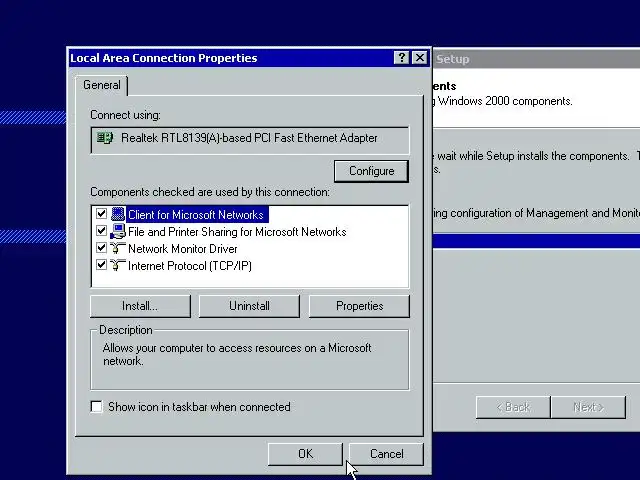Viewport: 640px width, 480px height.
Task: Click the Realtek network adapter card icon
Action: (x=105, y=138)
